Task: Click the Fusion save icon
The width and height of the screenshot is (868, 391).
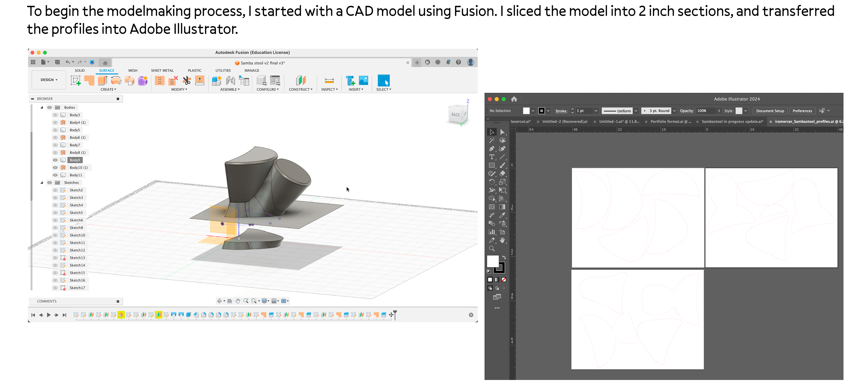Action: coord(57,62)
